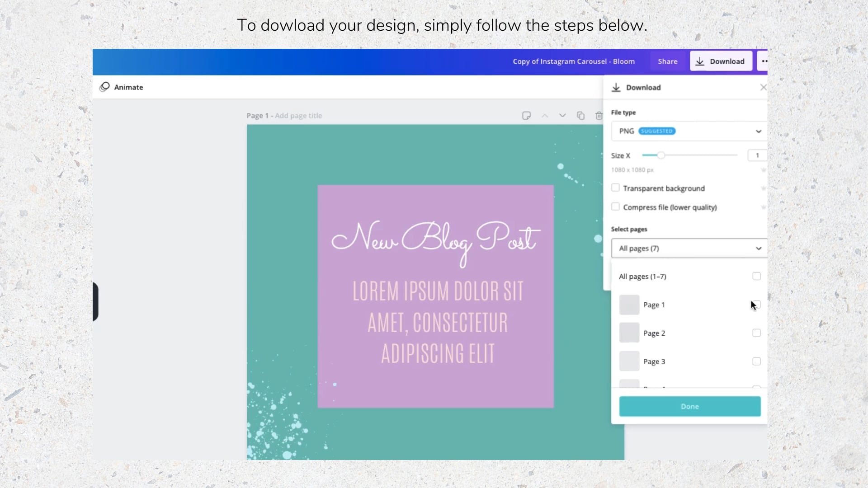Image resolution: width=868 pixels, height=488 pixels.
Task: Open the three-dot more menu in header
Action: point(762,61)
